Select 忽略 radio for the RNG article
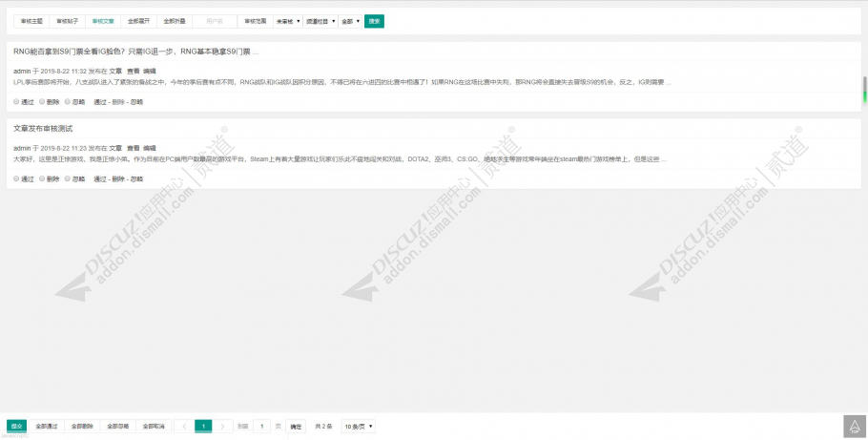868x440 pixels. pyautogui.click(x=68, y=101)
